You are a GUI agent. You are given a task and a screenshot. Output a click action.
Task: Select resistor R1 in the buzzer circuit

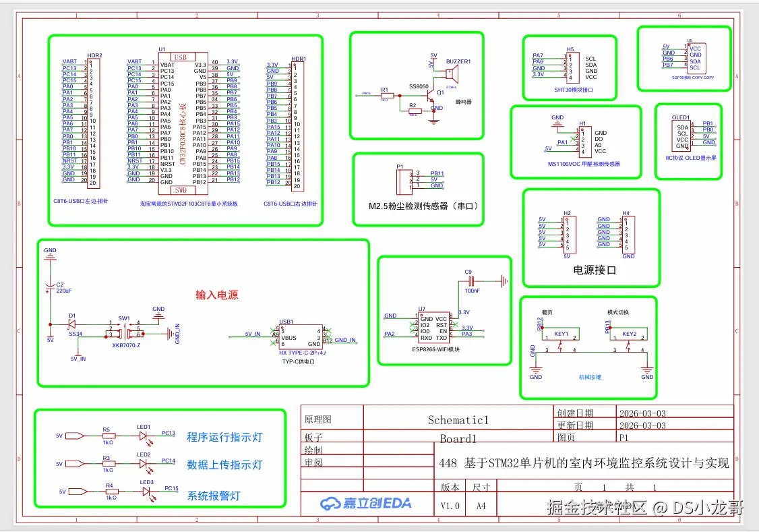pyautogui.click(x=387, y=96)
